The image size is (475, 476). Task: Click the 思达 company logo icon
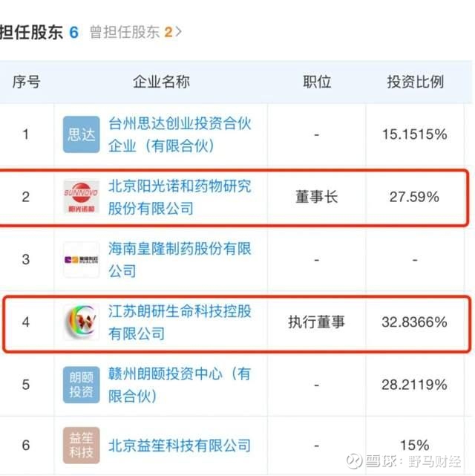tap(81, 134)
